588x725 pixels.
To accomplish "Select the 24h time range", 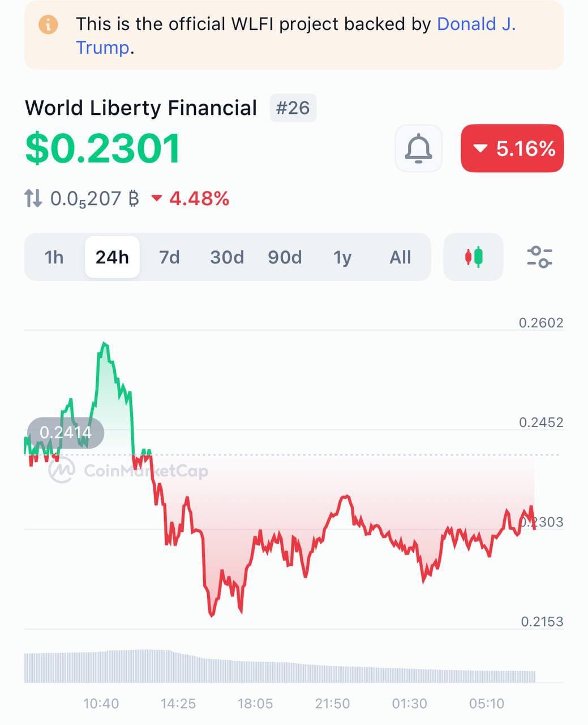I will tap(112, 257).
